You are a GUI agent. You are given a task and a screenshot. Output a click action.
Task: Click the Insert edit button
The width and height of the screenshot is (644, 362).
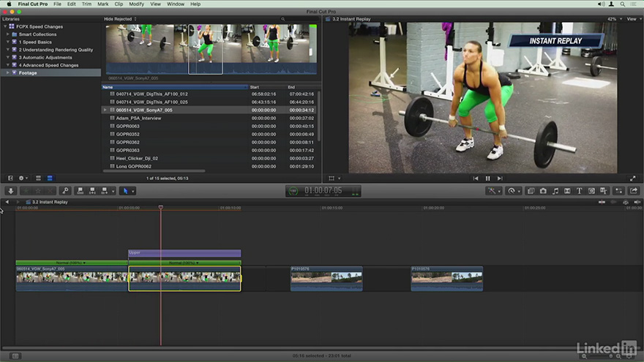92,191
